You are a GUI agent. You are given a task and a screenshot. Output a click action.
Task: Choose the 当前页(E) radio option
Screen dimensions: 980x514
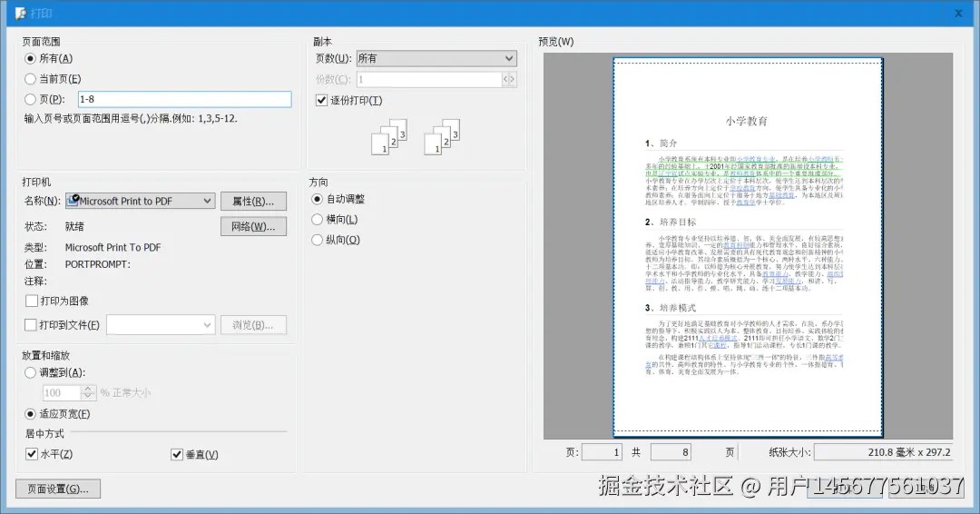pyautogui.click(x=30, y=79)
